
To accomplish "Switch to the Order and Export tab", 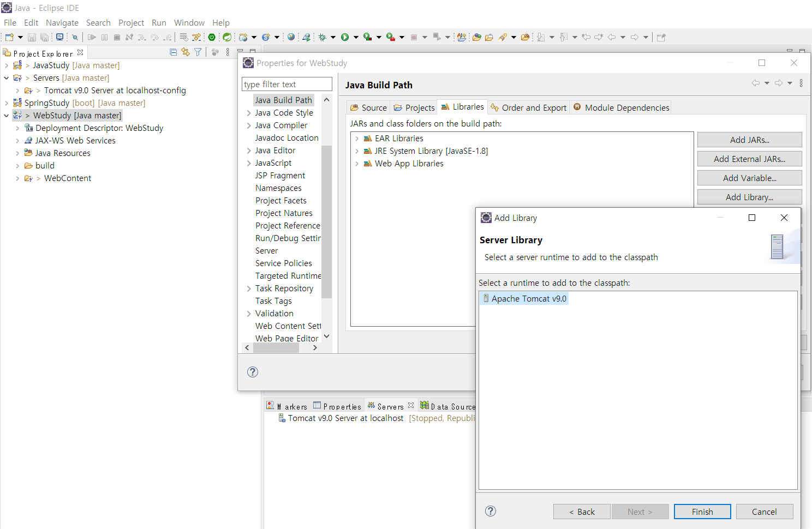I will 528,107.
